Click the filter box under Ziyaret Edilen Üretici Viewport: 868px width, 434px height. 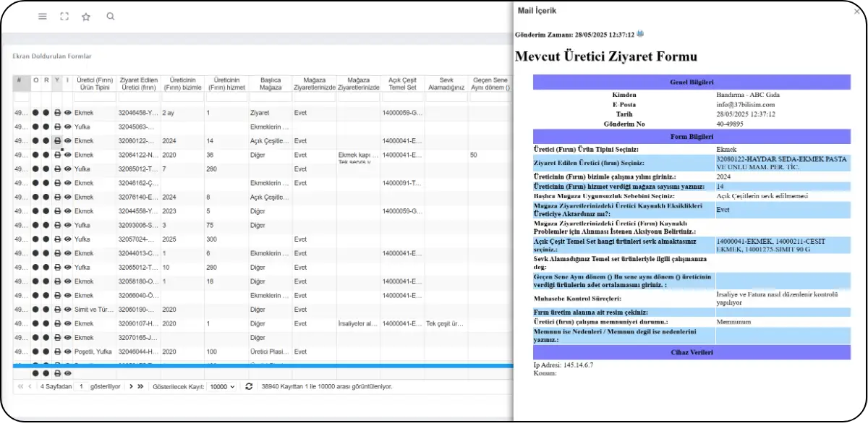tap(138, 97)
